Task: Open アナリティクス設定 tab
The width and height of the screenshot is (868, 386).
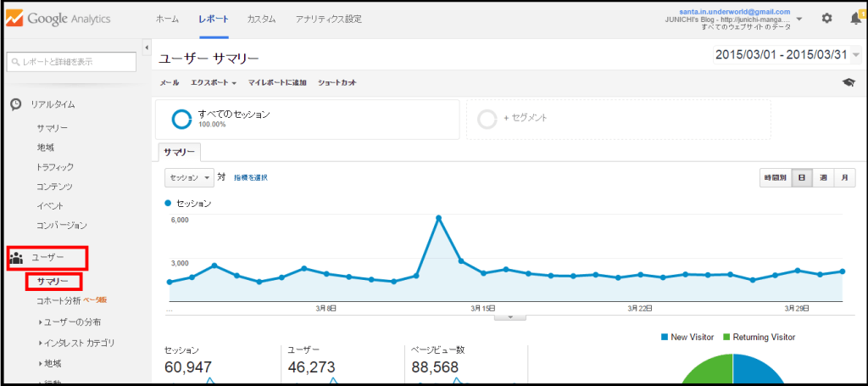Action: pyautogui.click(x=329, y=19)
